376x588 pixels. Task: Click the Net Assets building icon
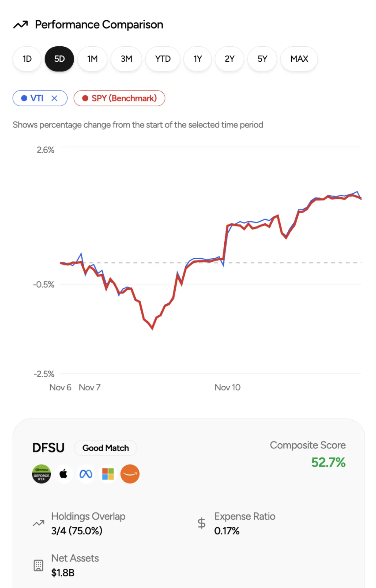(38, 565)
